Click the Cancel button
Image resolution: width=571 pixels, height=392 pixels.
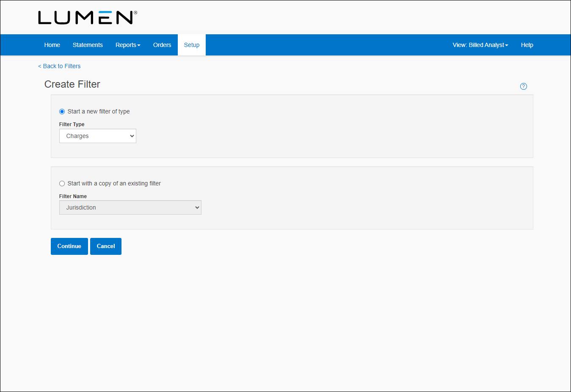click(x=106, y=246)
